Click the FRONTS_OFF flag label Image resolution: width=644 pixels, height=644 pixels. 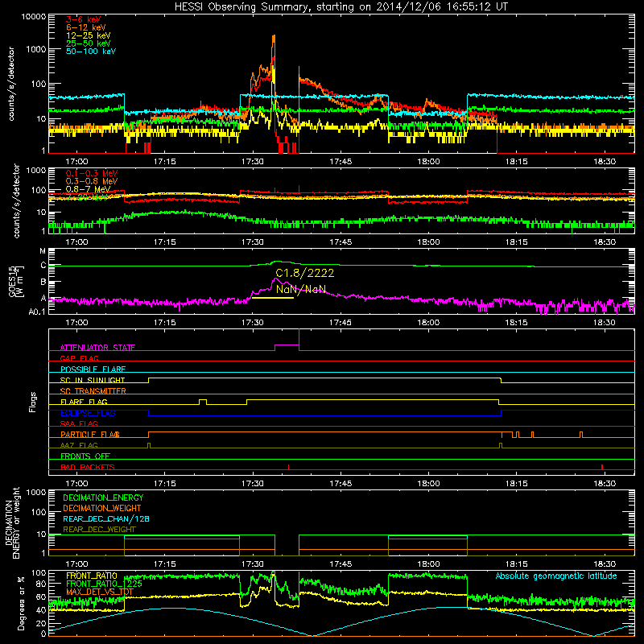85,456
